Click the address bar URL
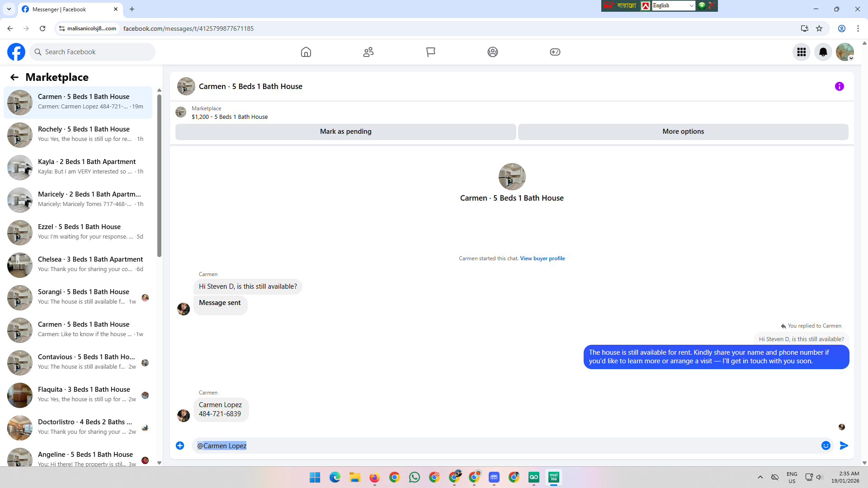This screenshot has width=868, height=488. pyautogui.click(x=189, y=28)
